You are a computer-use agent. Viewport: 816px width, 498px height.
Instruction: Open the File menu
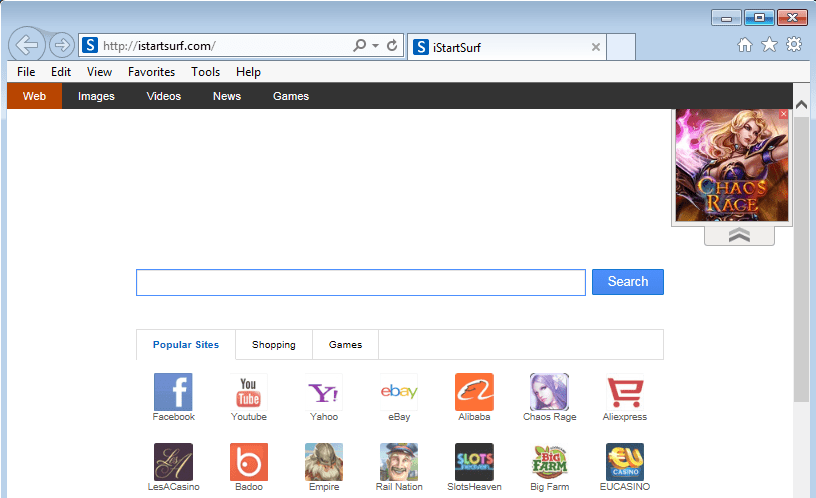[26, 72]
